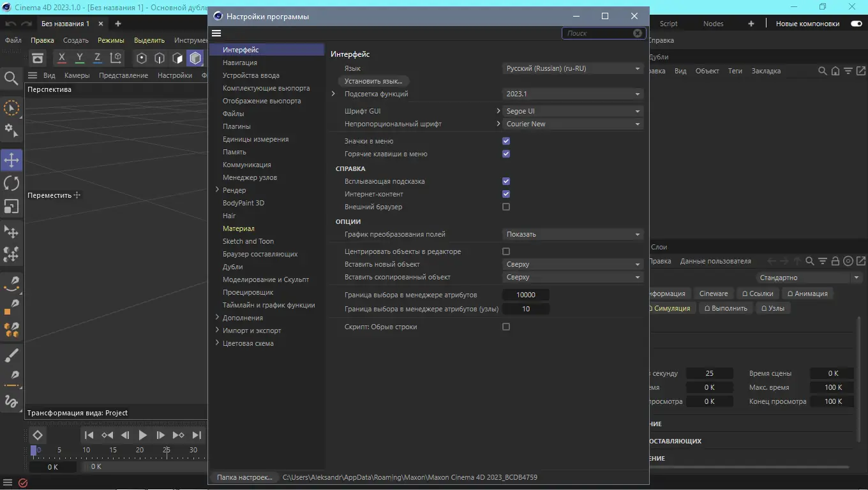Enable the 'Внешний браузер' checkbox
The image size is (868, 490).
tap(506, 207)
